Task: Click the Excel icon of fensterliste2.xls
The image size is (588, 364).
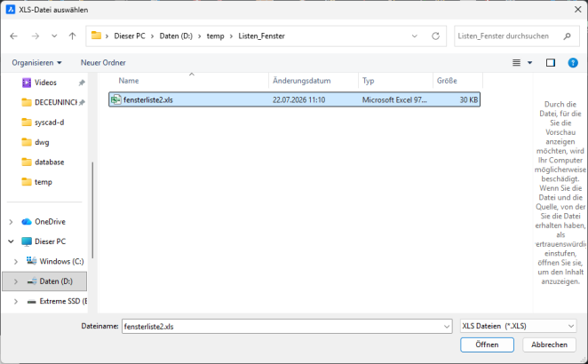Action: (115, 99)
